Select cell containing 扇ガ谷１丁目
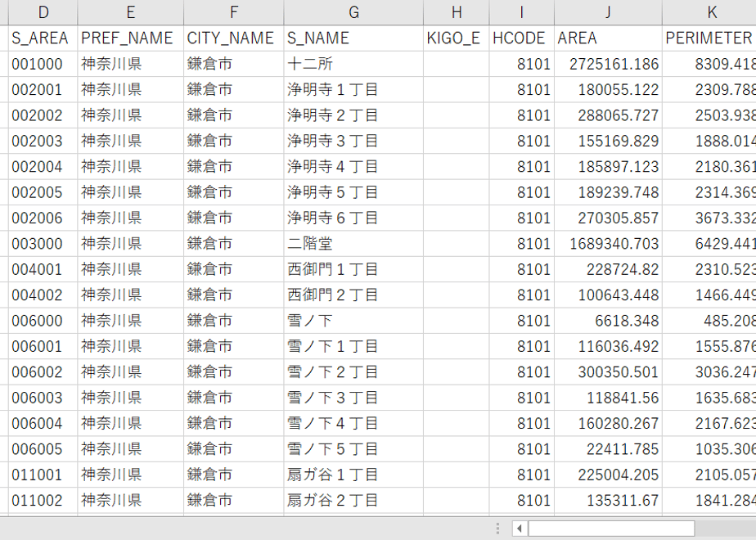Screen dimensions: 756x540 pyautogui.click(x=354, y=475)
